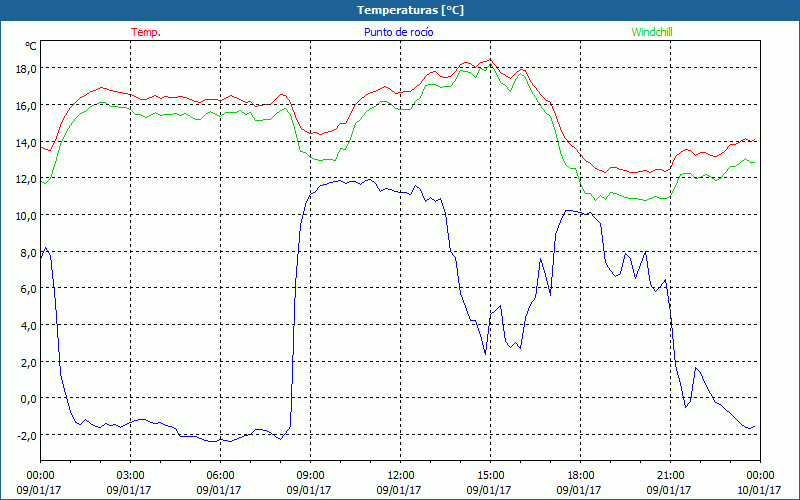Click the 6,0 y-axis value

click(x=28, y=289)
